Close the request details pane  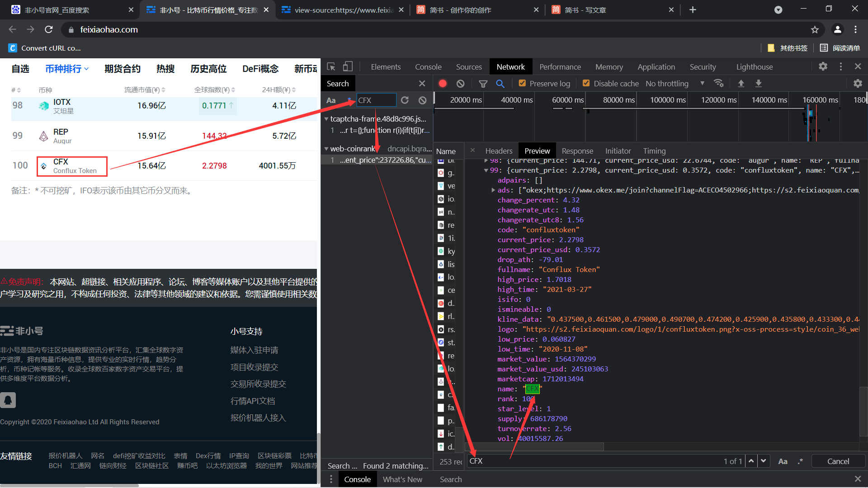[x=472, y=150]
